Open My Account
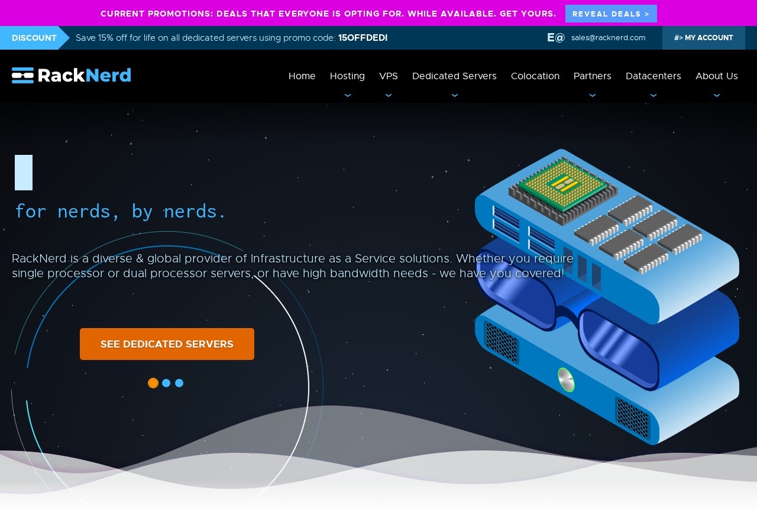This screenshot has height=532, width=757. click(x=704, y=38)
